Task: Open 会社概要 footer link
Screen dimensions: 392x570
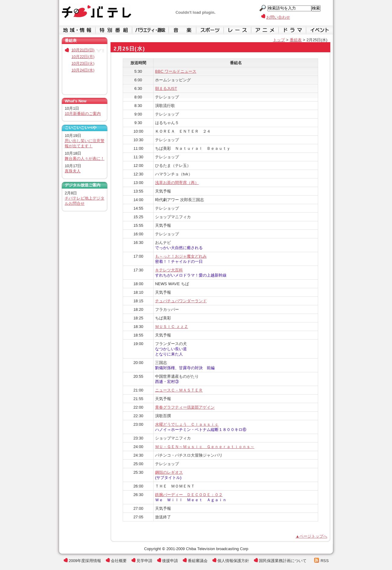Action: [x=119, y=561]
